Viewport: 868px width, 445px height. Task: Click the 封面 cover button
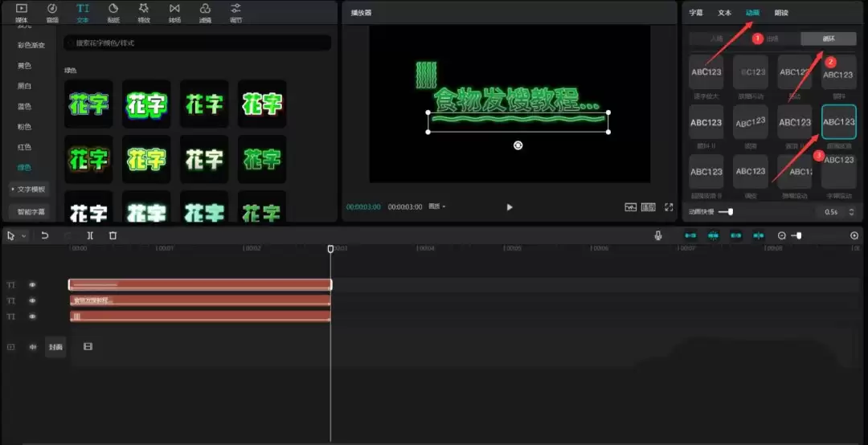click(55, 347)
